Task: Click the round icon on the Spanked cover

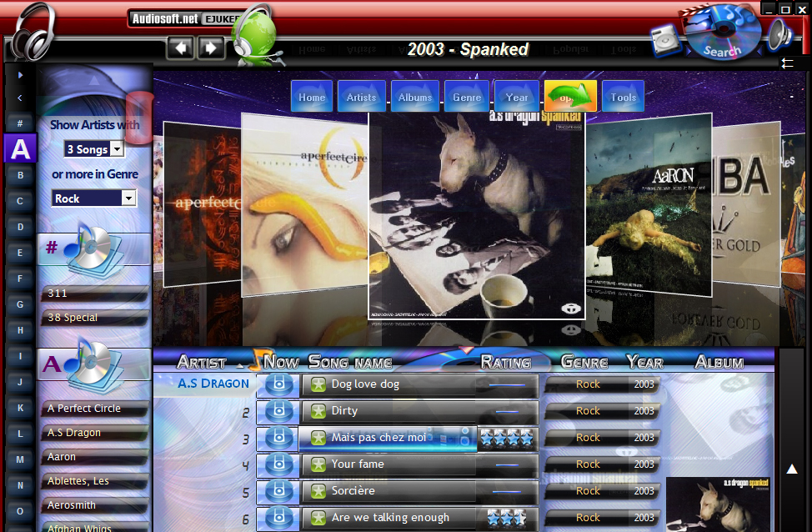Action: 571,309
